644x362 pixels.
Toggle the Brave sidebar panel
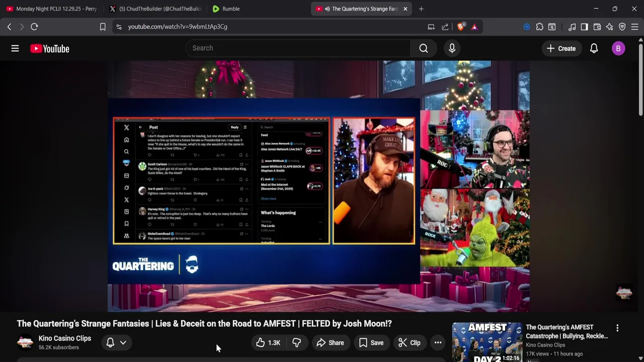pyautogui.click(x=584, y=27)
